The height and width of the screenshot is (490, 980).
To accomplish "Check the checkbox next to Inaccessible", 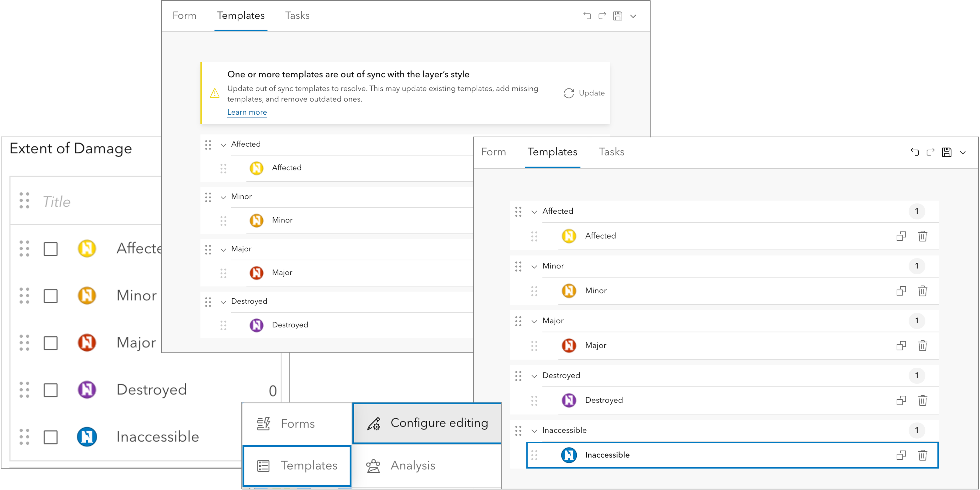I will [50, 437].
